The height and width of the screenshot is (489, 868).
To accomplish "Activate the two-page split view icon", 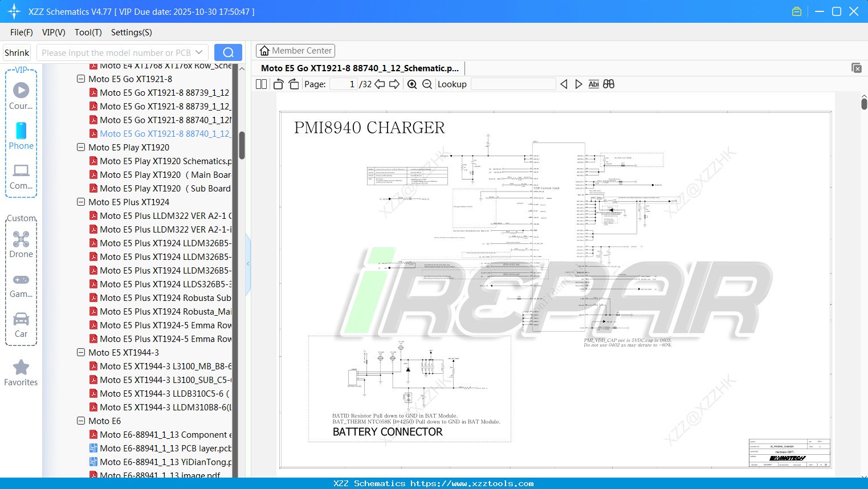I will (x=260, y=84).
